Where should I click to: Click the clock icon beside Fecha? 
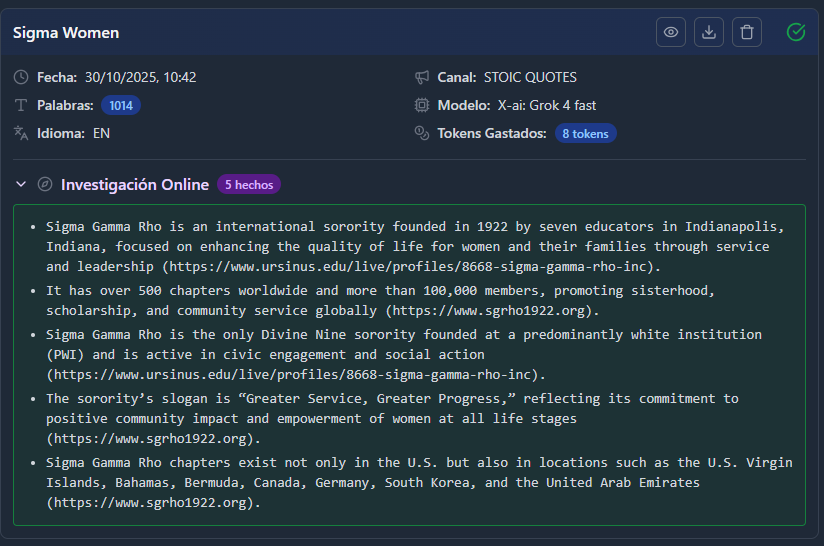tap(21, 77)
